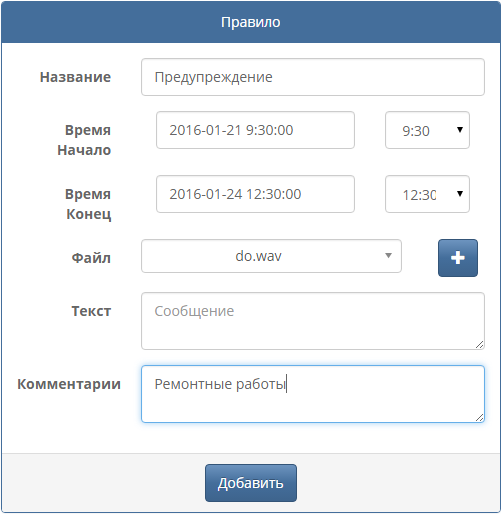Click inside the Ремонтные работы comment box

[313, 394]
